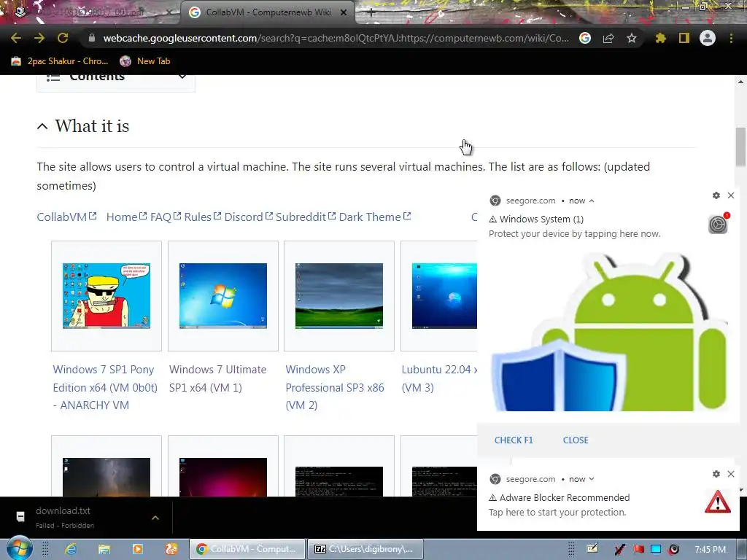Open settings gear on Adware Blocker notification

coord(716,474)
